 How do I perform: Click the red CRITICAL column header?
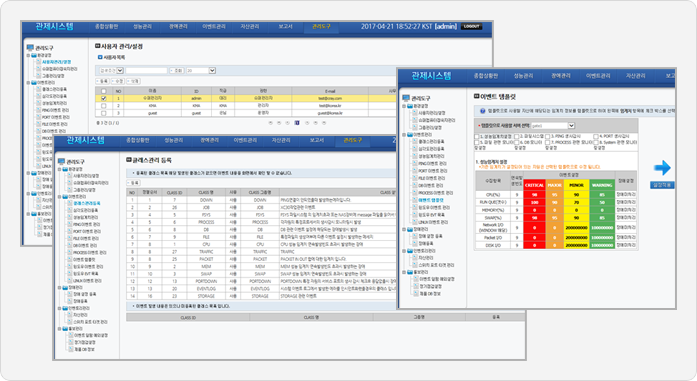click(534, 185)
